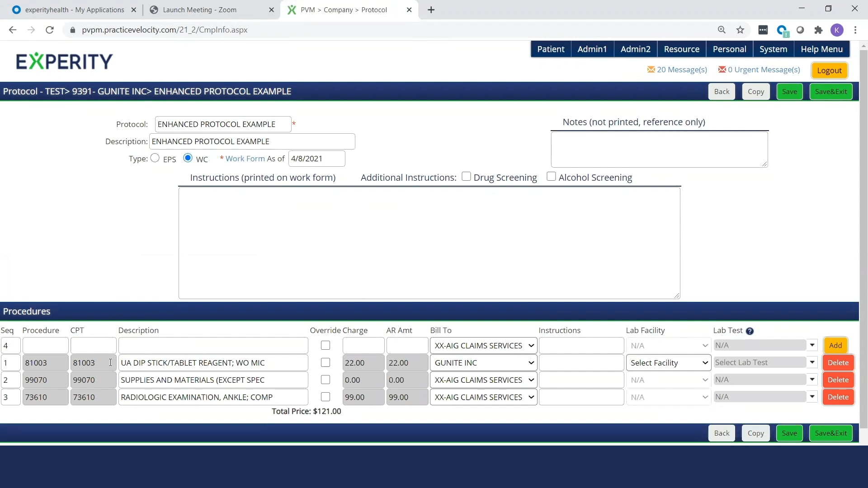This screenshot has width=868, height=488.
Task: Open the Select Facility dropdown
Action: (668, 363)
